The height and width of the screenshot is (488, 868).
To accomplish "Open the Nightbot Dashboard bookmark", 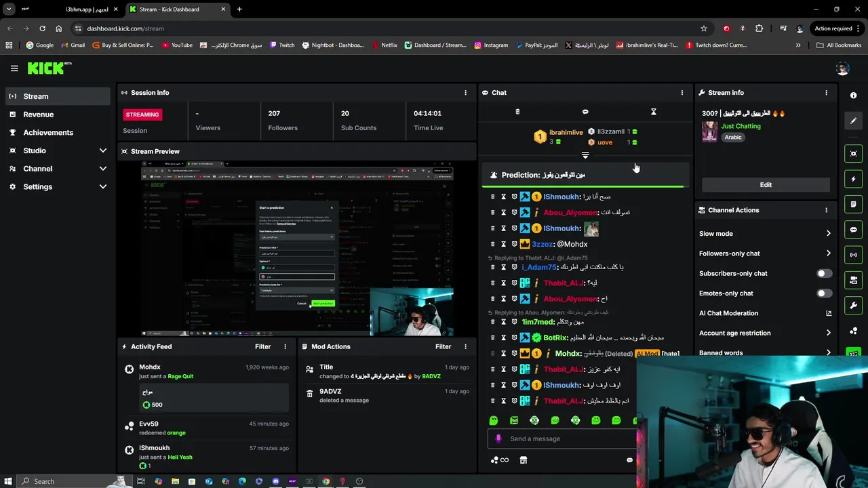I will [x=333, y=45].
